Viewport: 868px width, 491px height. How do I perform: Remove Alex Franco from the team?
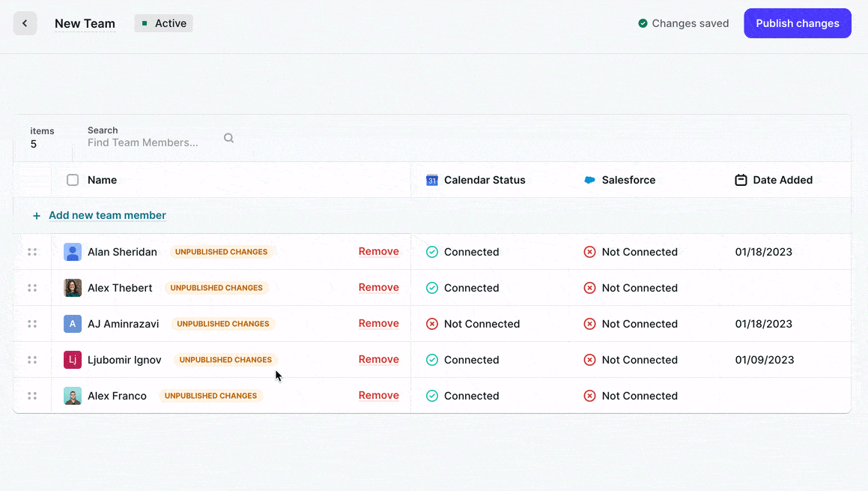[x=379, y=396]
